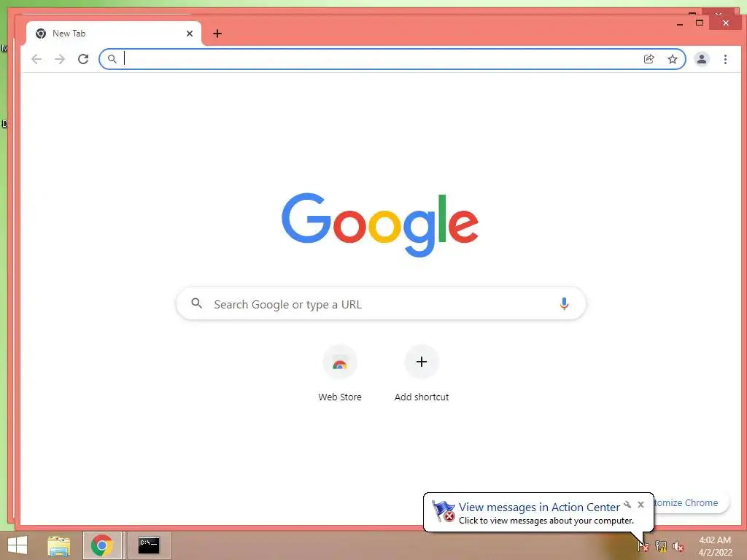
Task: Click the Chrome taskbar icon
Action: (102, 545)
